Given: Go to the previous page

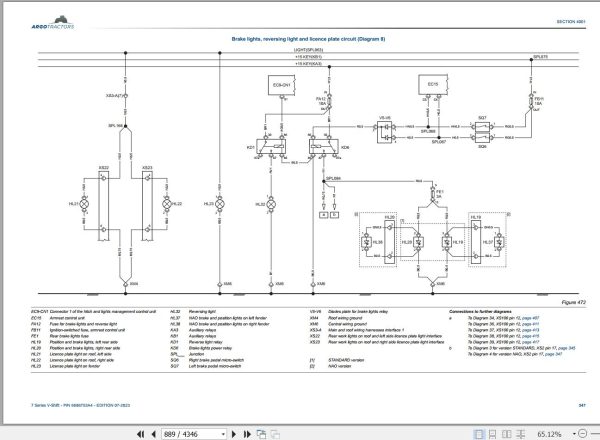Looking at the screenshot, I should [x=153, y=434].
